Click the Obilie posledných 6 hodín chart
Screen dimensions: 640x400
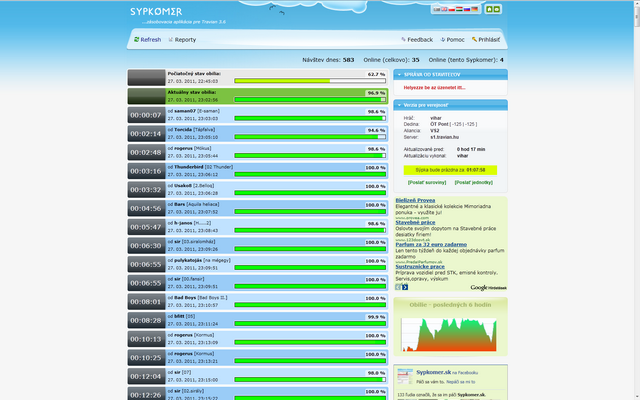[449, 334]
